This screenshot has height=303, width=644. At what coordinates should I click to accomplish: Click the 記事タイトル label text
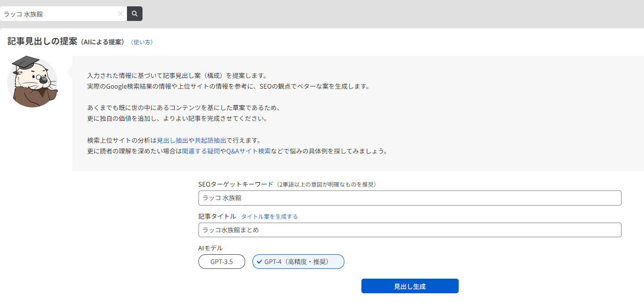coord(217,216)
